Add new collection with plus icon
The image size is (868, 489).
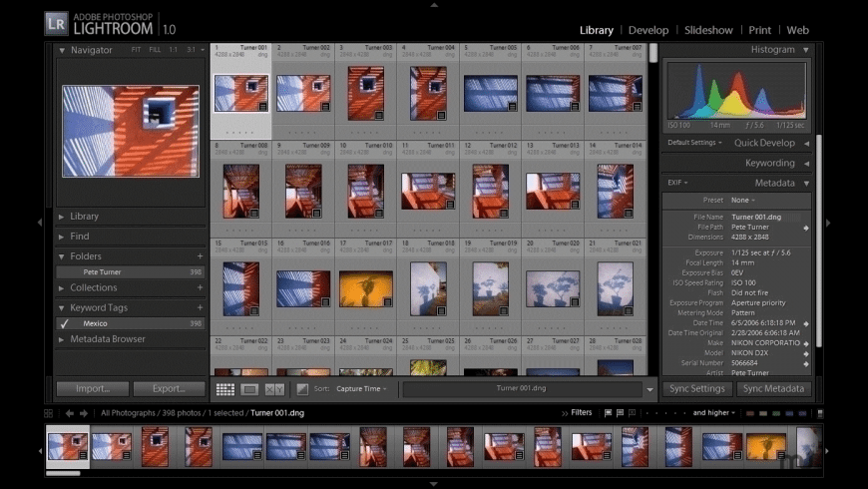click(x=200, y=287)
